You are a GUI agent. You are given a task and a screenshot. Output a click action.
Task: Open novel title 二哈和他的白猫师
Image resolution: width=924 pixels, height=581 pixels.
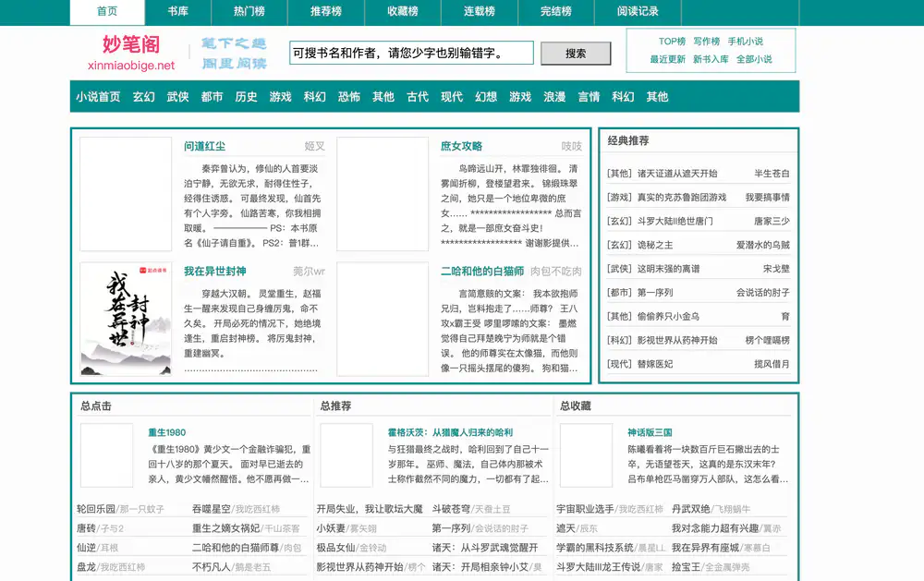click(482, 271)
